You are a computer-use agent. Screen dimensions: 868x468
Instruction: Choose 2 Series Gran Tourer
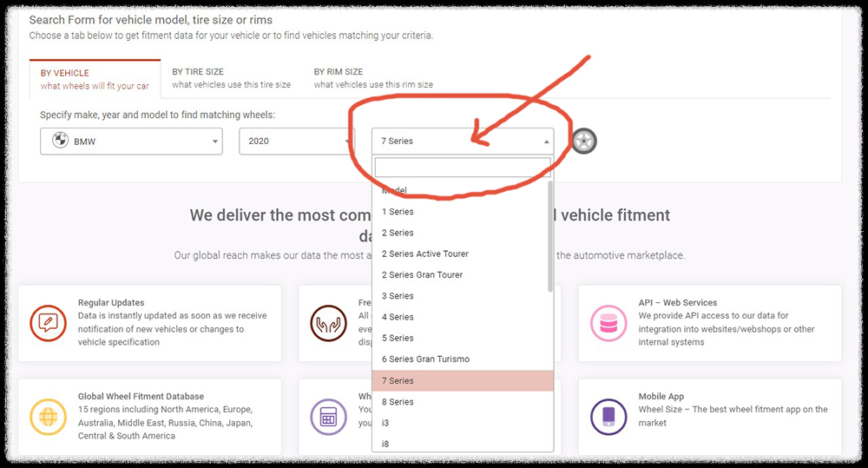coord(463,274)
